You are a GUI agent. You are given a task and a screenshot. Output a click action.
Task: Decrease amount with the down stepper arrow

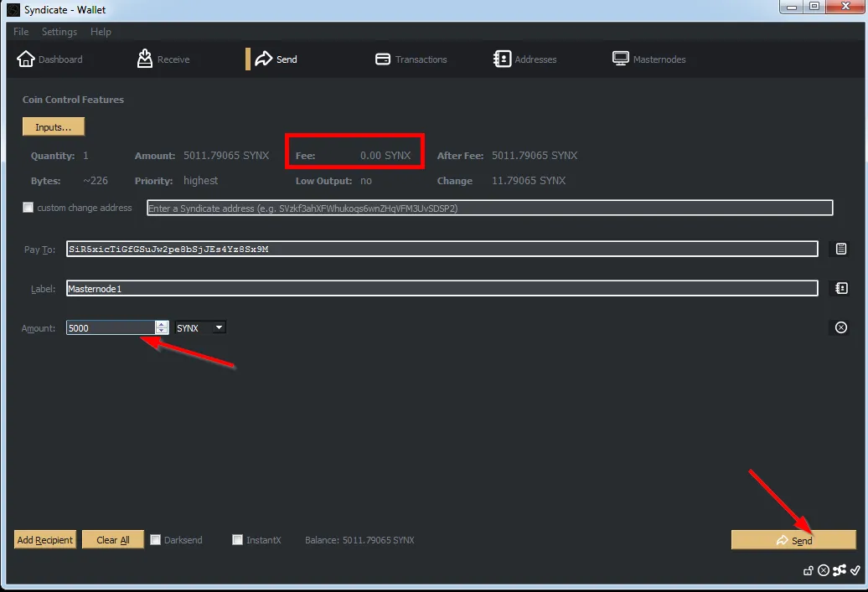162,331
